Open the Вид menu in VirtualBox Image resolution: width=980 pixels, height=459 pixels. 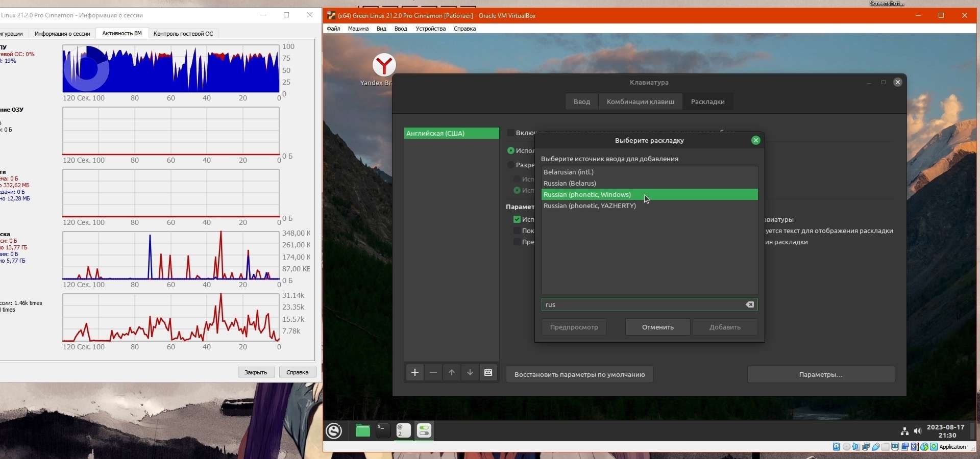click(x=381, y=29)
